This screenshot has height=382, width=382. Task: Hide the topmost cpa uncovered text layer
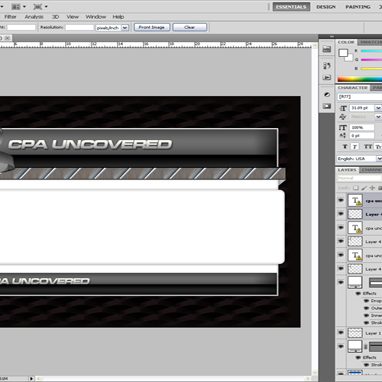[x=341, y=200]
